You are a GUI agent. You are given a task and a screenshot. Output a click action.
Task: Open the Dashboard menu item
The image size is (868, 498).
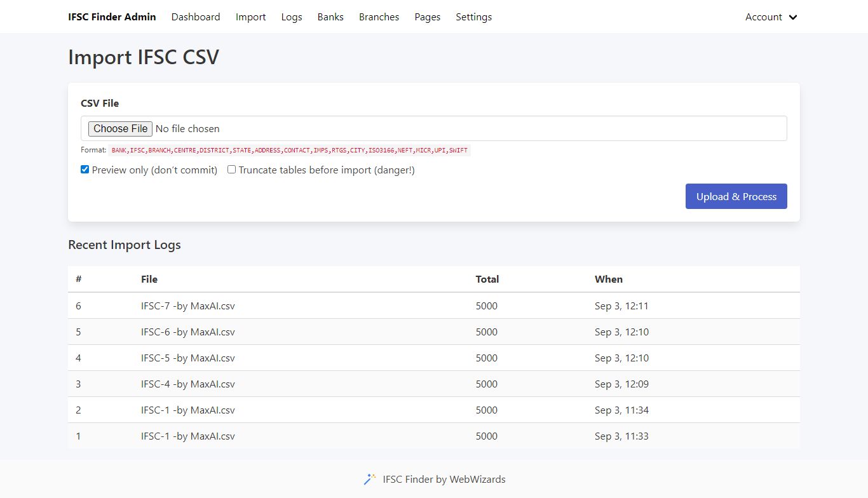(196, 17)
